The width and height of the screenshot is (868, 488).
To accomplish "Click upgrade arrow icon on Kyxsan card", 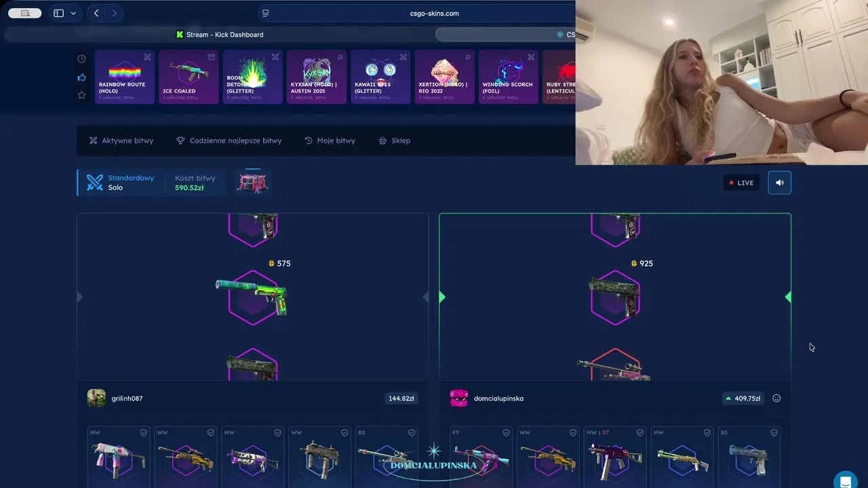I will [x=339, y=57].
